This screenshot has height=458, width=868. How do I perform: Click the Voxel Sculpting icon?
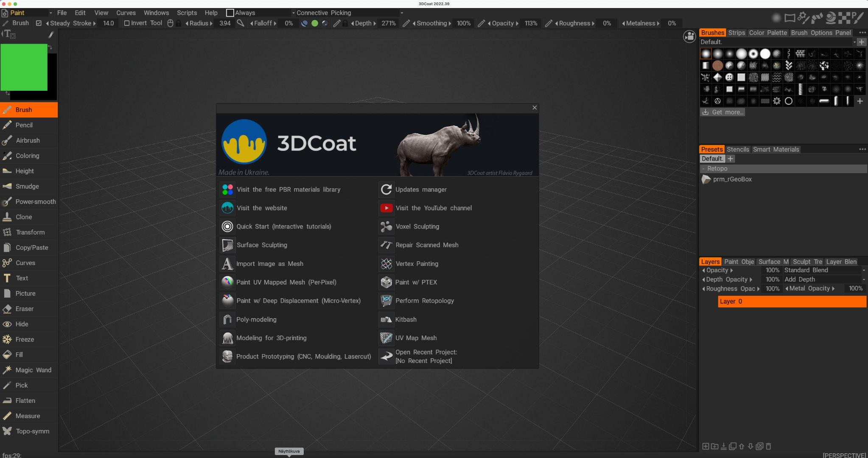[x=386, y=226]
